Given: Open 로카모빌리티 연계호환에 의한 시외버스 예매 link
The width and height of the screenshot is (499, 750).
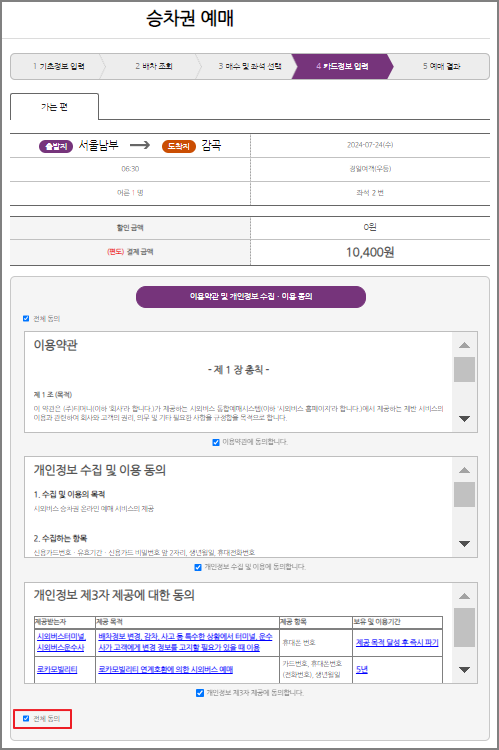Looking at the screenshot, I should [x=166, y=669].
